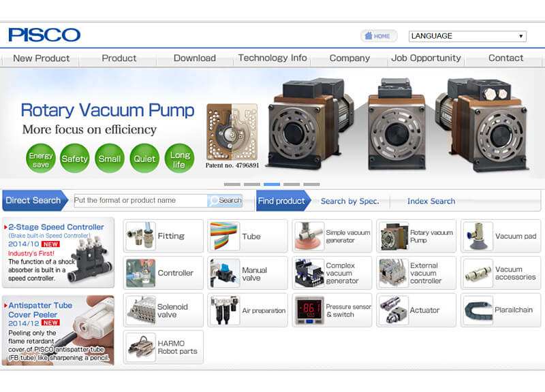Select the active third banner slide indicator
This screenshot has width=545, height=392.
272,184
